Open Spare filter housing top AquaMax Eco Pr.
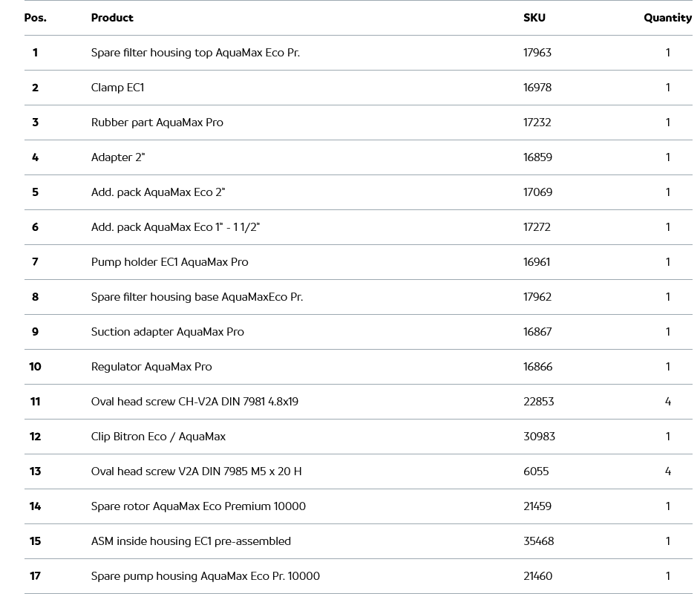 click(x=195, y=53)
